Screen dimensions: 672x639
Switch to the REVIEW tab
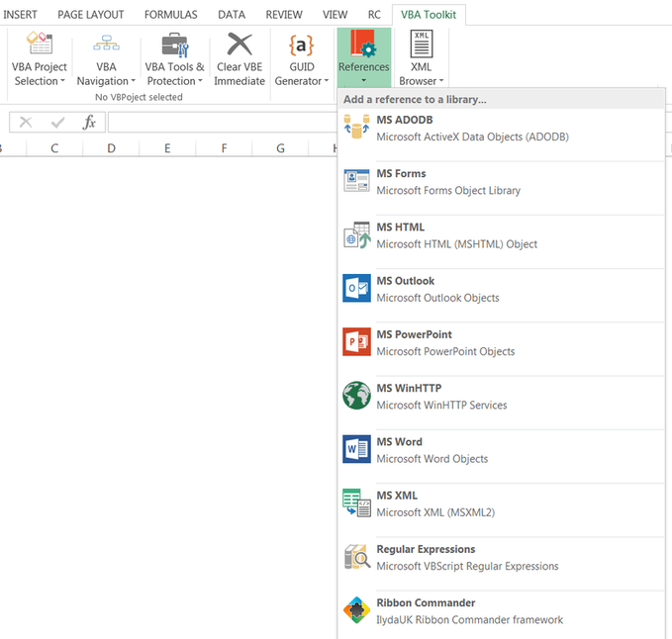[284, 15]
